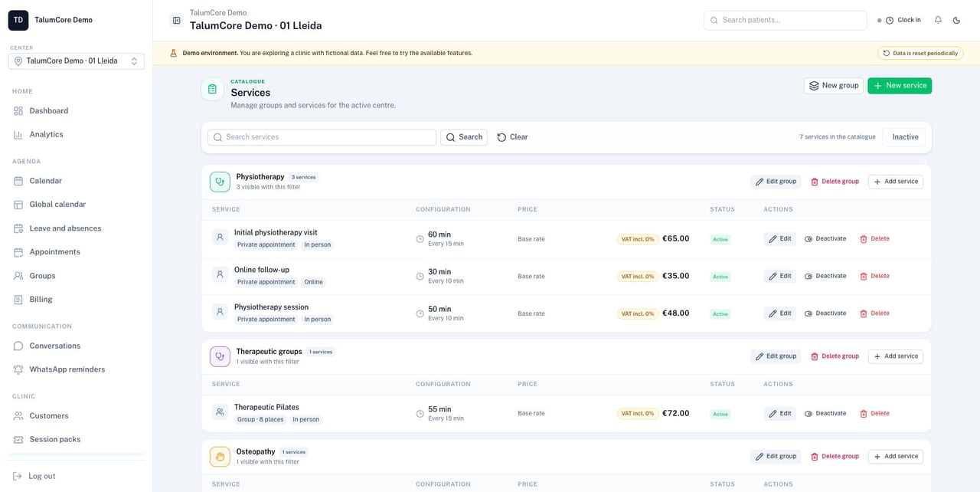The width and height of the screenshot is (980, 492).
Task: Edit the Physiotherapy group
Action: (776, 182)
